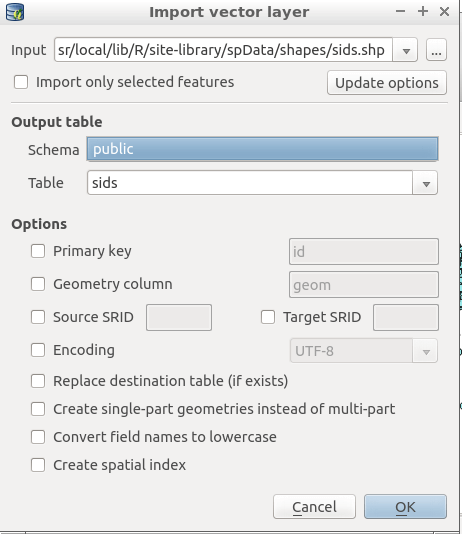Click the Source SRID value field
This screenshot has width=462, height=534.
pos(179,318)
